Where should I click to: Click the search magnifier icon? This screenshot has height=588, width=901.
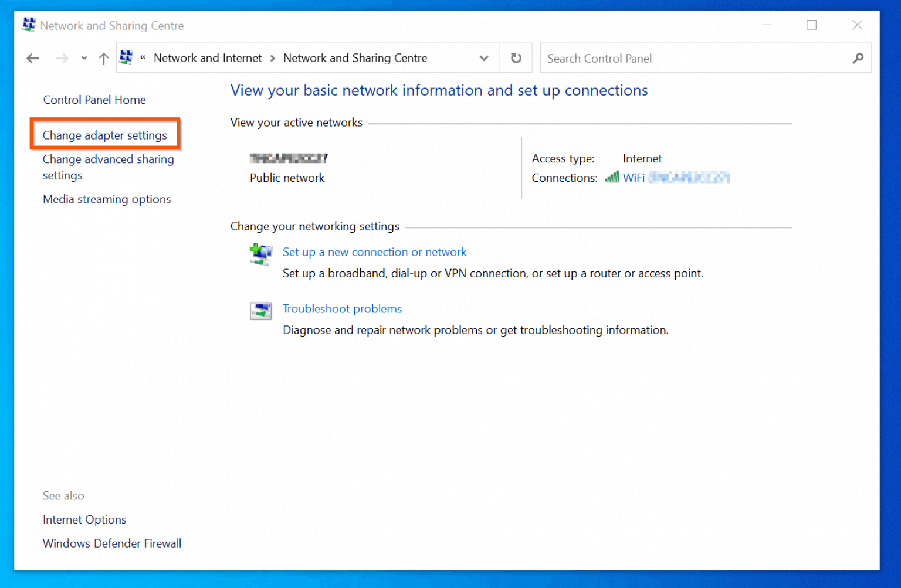coord(858,58)
